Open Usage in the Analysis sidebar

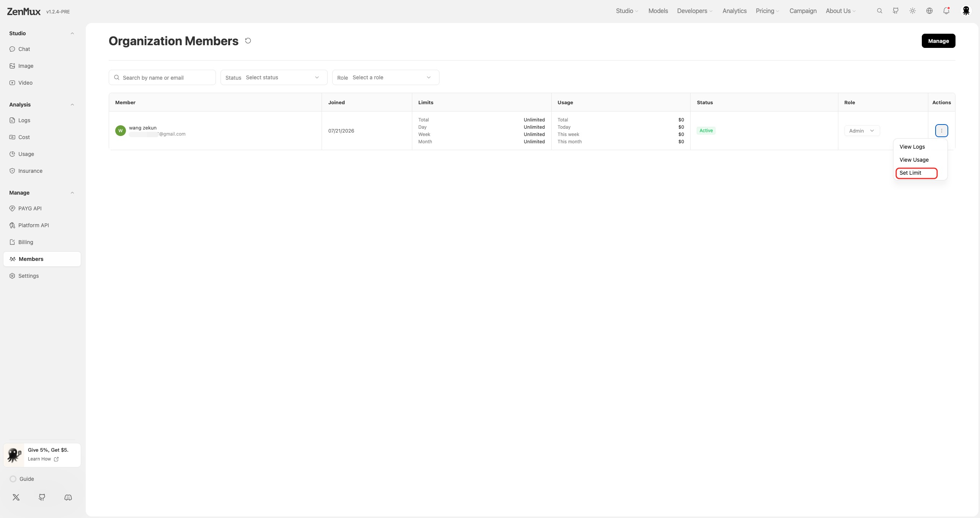42,154
